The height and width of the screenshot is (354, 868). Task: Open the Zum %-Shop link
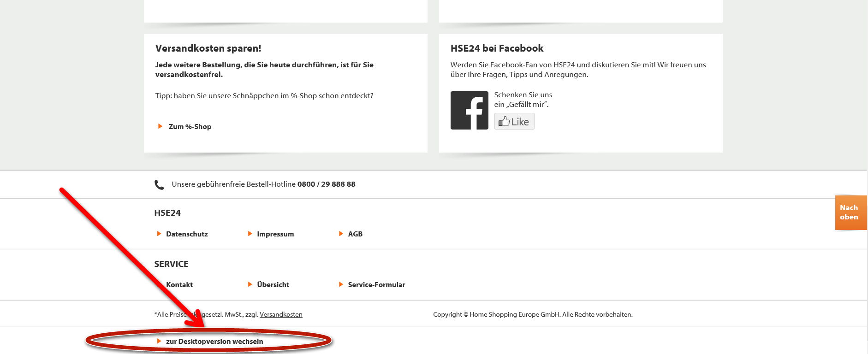click(x=190, y=127)
